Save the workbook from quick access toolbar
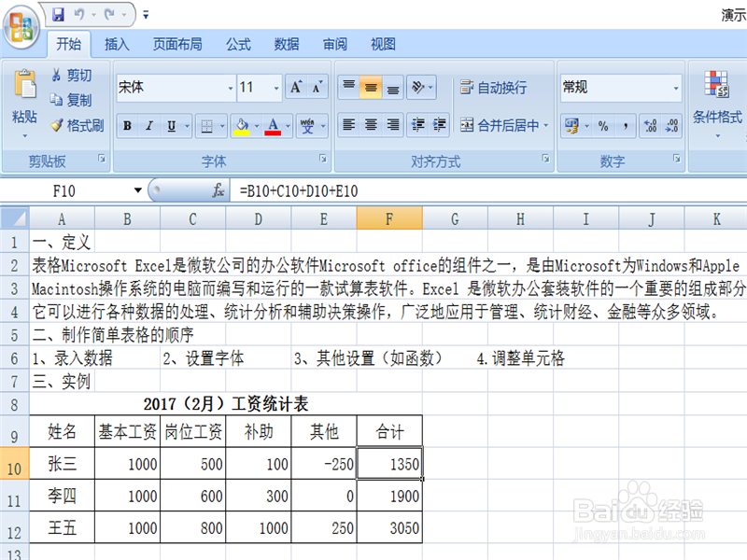 (58, 15)
